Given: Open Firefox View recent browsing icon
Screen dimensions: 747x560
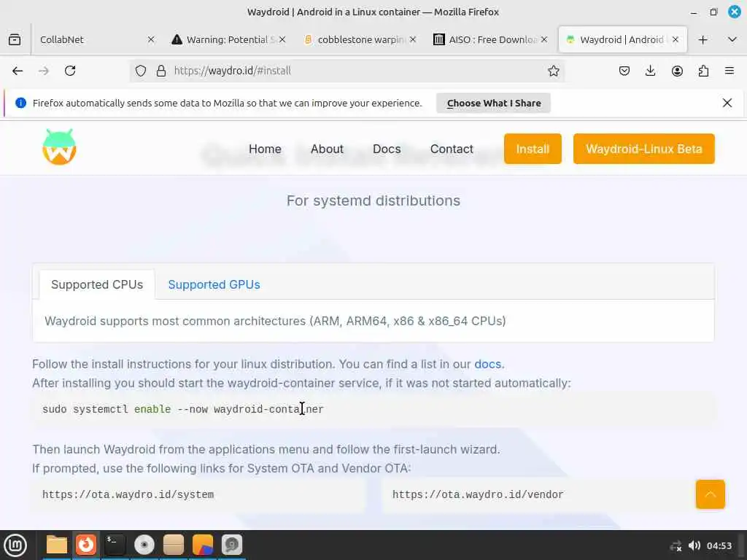Looking at the screenshot, I should pyautogui.click(x=15, y=39).
